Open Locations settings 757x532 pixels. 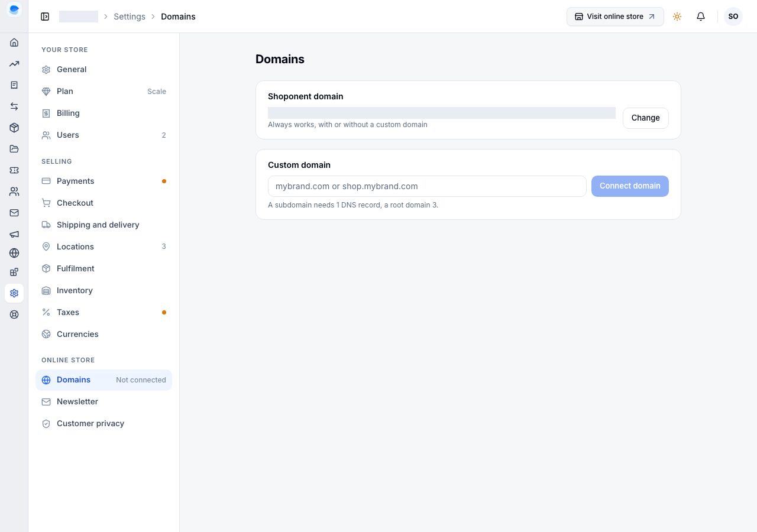(103, 246)
